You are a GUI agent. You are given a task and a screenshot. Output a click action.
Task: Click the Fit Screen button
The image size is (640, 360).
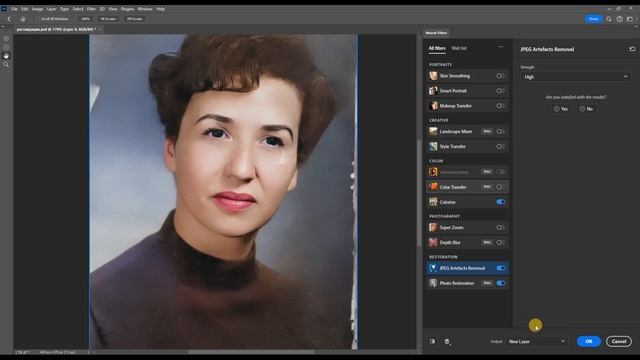tap(108, 19)
